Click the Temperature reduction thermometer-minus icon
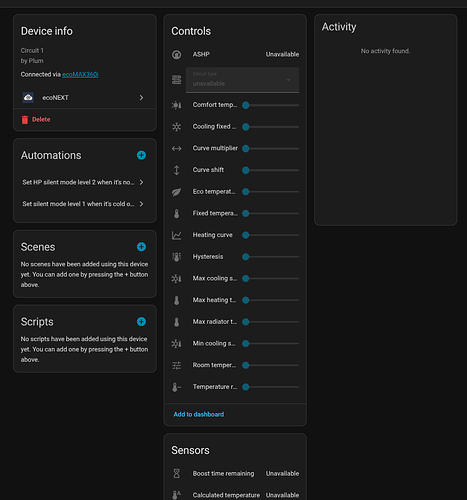Viewport: 467px width, 500px height. tap(176, 387)
